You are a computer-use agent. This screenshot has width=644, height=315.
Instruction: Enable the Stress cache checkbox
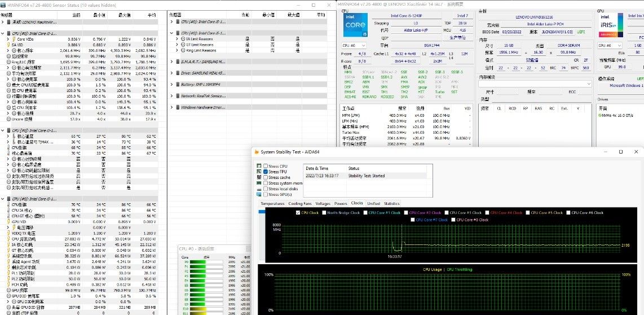pyautogui.click(x=266, y=177)
